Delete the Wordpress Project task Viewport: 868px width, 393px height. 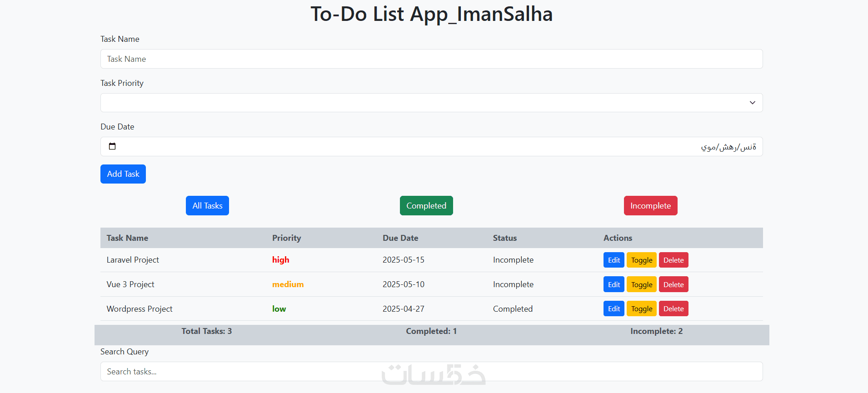[673, 309]
